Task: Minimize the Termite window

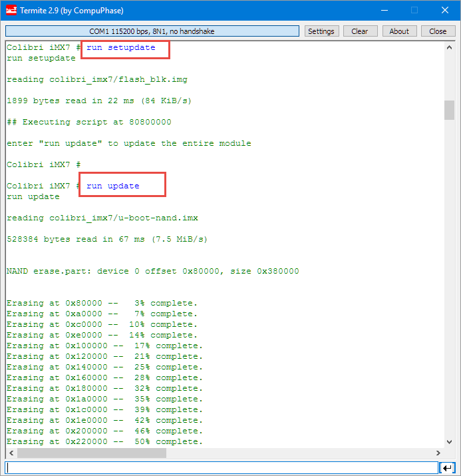Action: point(383,11)
